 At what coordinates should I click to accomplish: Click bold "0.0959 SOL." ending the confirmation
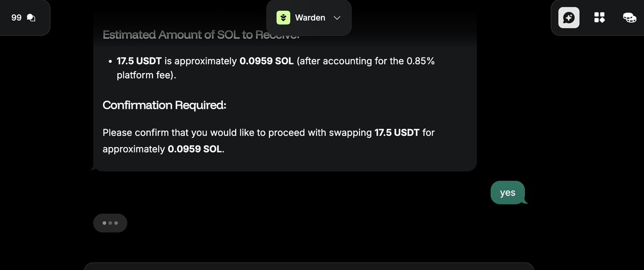[196, 149]
